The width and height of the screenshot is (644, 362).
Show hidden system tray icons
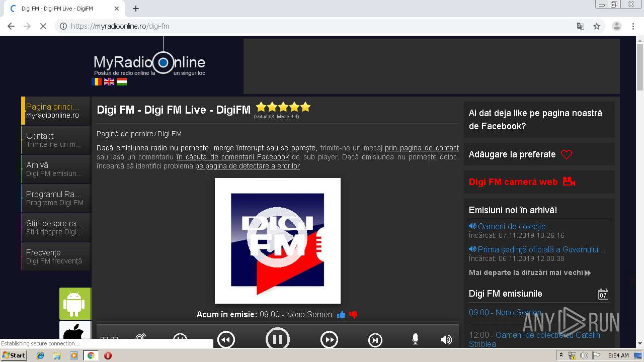coord(561,355)
